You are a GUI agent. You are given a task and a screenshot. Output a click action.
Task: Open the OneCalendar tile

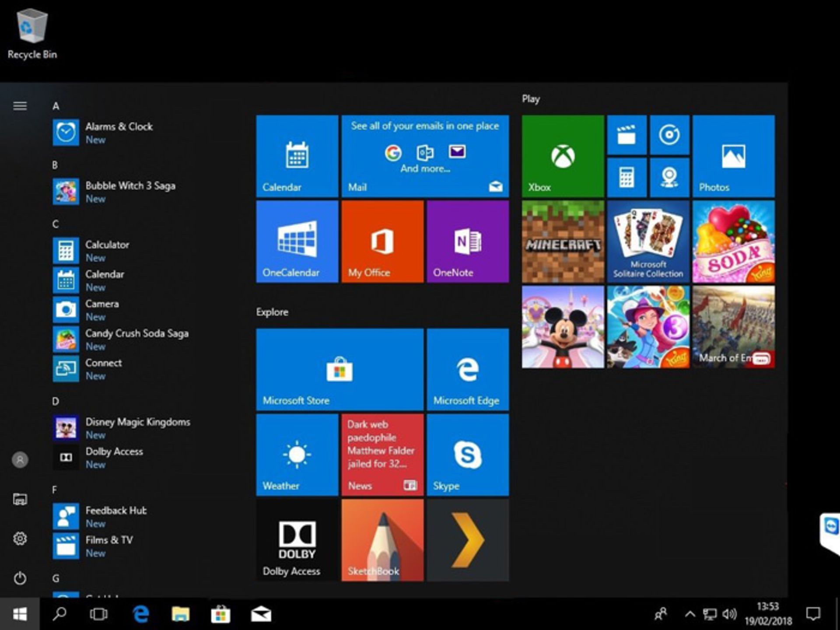pyautogui.click(x=297, y=241)
